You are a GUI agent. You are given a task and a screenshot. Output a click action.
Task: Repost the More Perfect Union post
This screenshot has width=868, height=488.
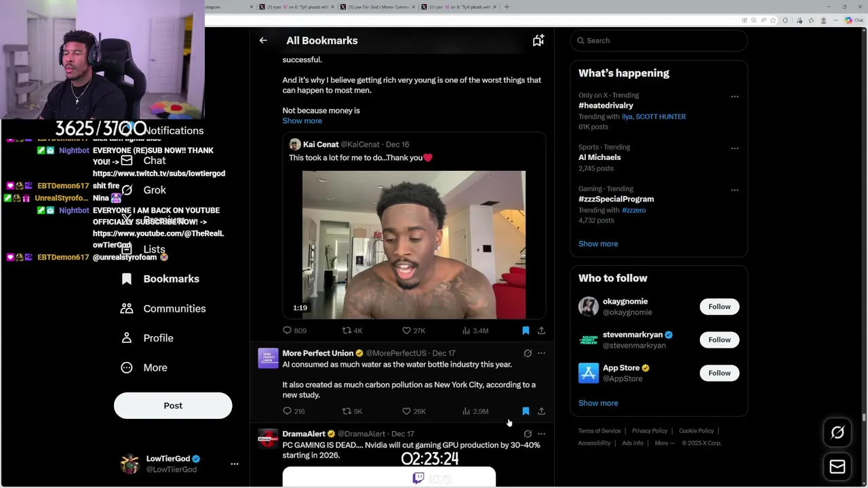pos(352,411)
